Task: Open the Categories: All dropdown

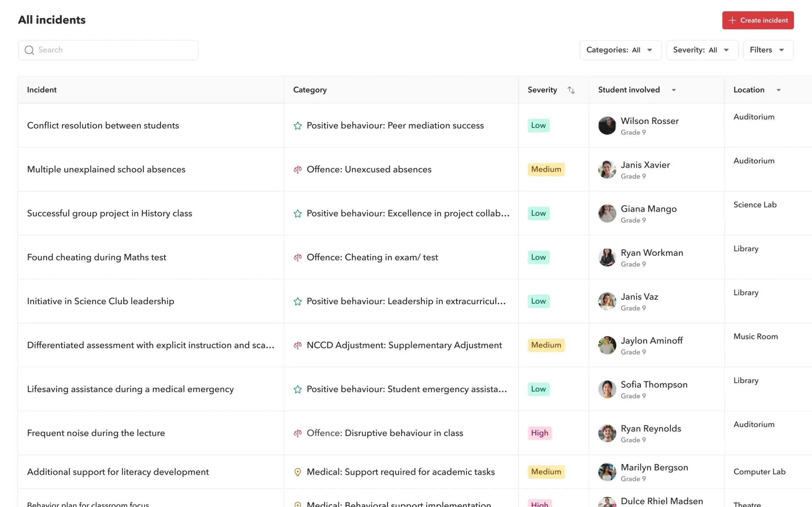Action: coord(620,50)
